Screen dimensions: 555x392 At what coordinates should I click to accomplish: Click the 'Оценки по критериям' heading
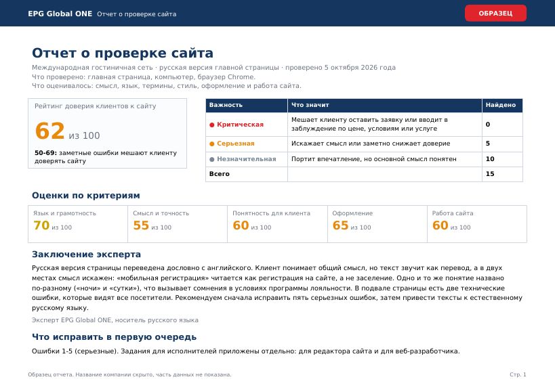click(86, 196)
